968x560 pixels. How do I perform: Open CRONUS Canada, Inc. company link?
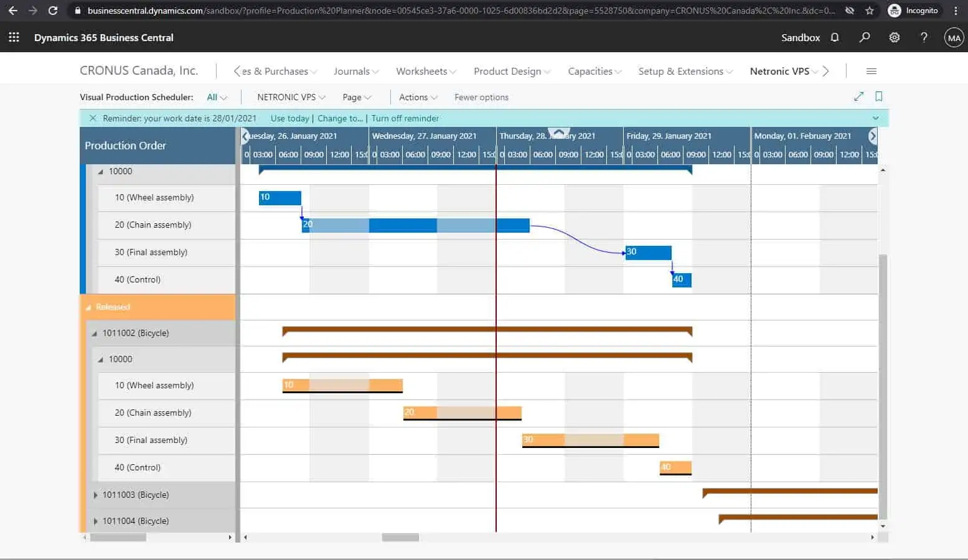(139, 70)
